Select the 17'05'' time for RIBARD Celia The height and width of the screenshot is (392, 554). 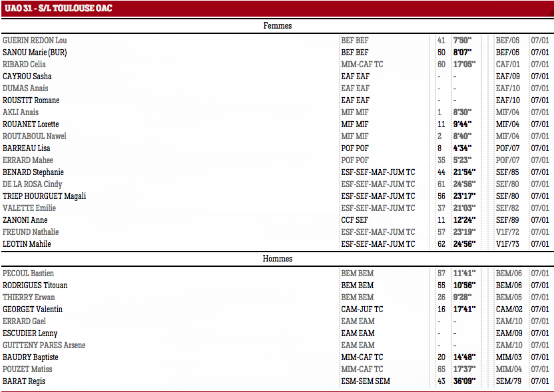[x=465, y=65]
